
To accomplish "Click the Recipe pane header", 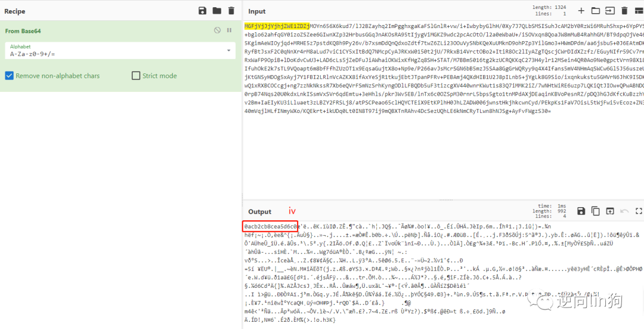I will [x=120, y=11].
